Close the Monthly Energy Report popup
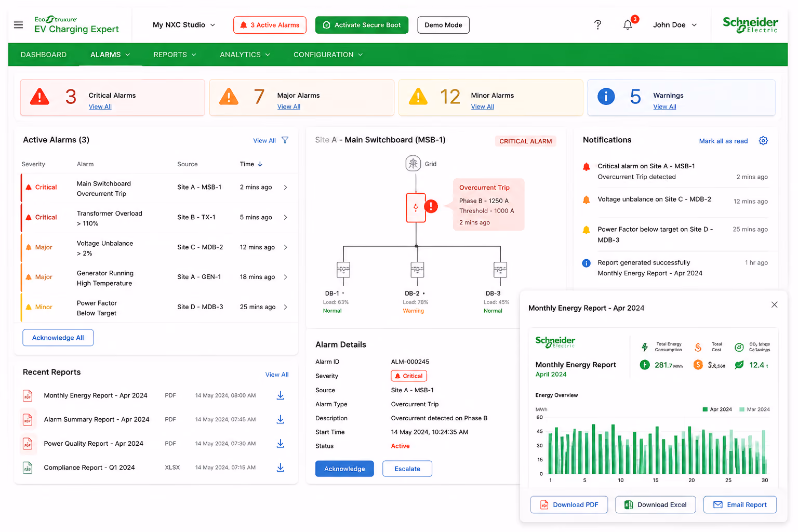Screen dimensions: 798x532 (774, 305)
